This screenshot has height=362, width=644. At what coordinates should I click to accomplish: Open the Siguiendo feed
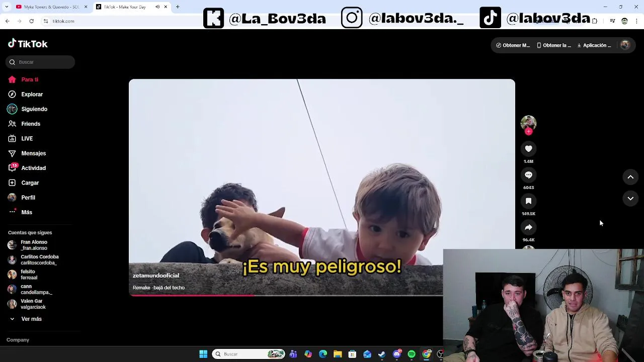[28, 109]
